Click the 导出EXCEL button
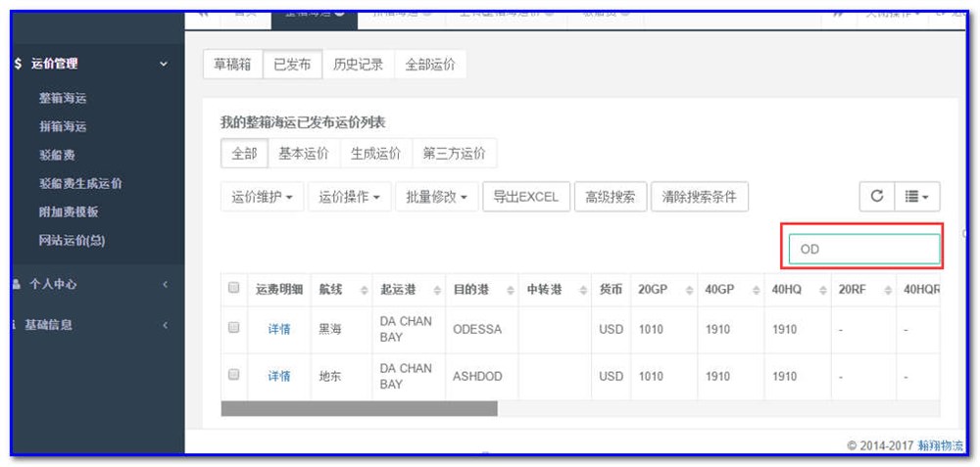This screenshot has width=980, height=467. coord(526,198)
